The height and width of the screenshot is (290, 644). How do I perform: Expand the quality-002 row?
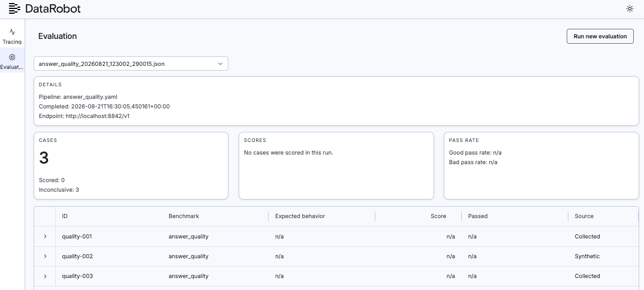pyautogui.click(x=45, y=256)
